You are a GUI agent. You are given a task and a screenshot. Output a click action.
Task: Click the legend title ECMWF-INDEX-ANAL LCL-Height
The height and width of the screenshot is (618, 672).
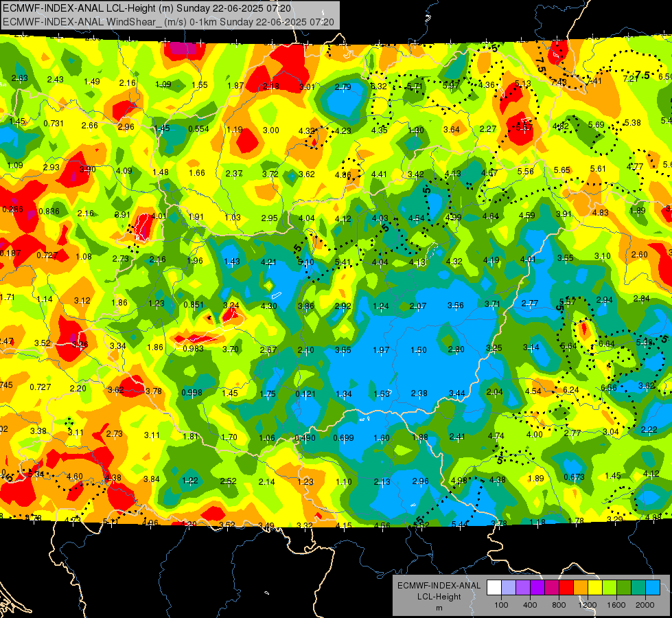click(x=439, y=591)
